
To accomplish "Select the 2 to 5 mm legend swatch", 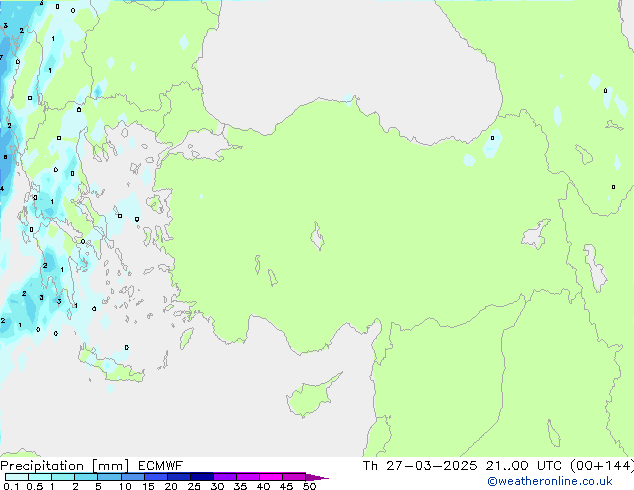I will tap(86, 477).
